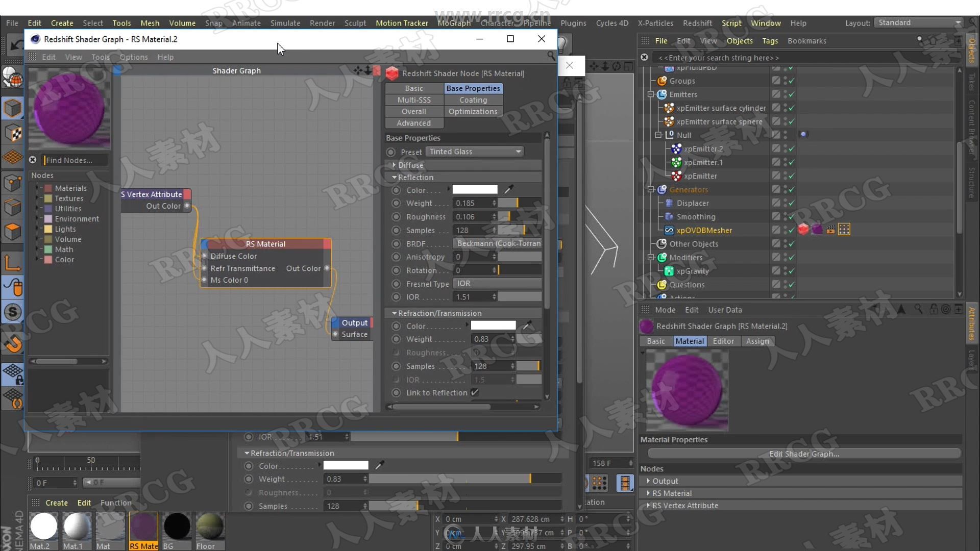Switch to Editor tab in attributes panel
This screenshot has width=980, height=551.
(723, 341)
